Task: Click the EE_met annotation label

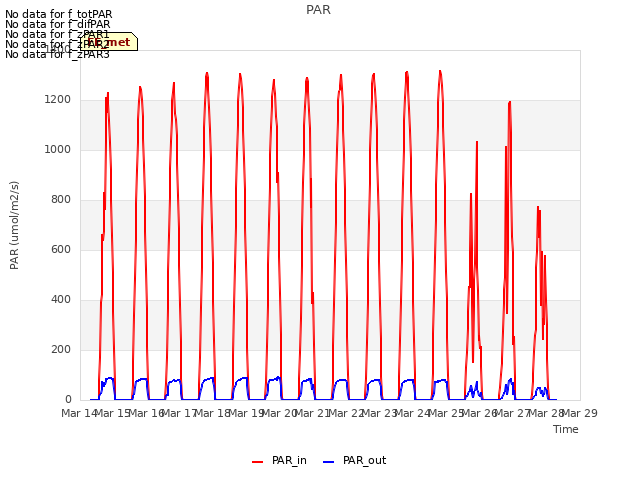Action: coord(109,42)
